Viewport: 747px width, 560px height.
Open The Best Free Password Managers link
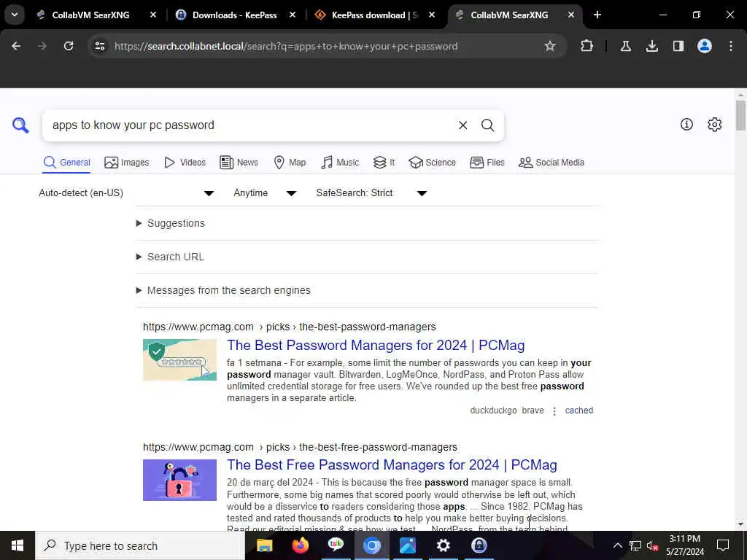[392, 464]
